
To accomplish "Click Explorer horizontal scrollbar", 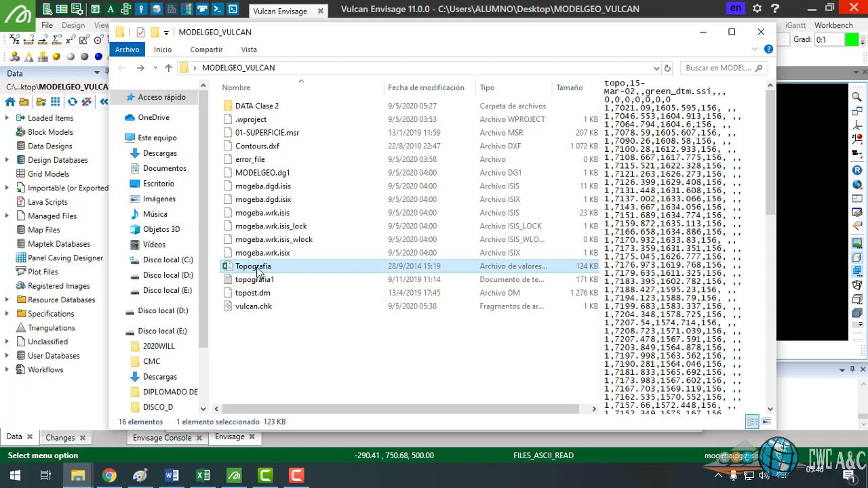I will pos(400,409).
